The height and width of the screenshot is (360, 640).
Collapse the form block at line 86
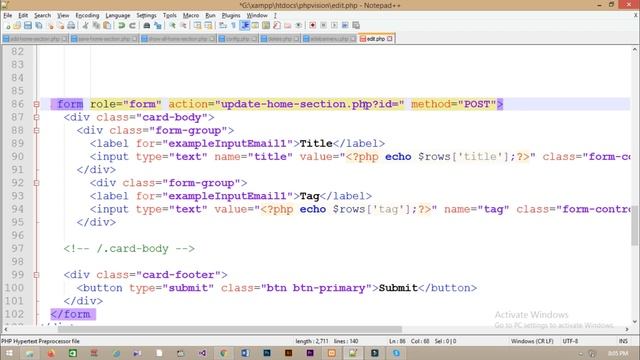(x=36, y=104)
